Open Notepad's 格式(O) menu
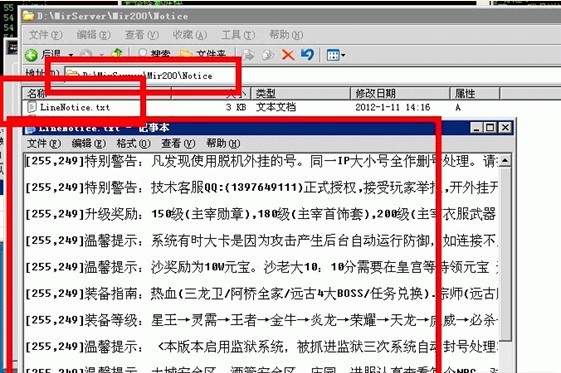 [134, 143]
